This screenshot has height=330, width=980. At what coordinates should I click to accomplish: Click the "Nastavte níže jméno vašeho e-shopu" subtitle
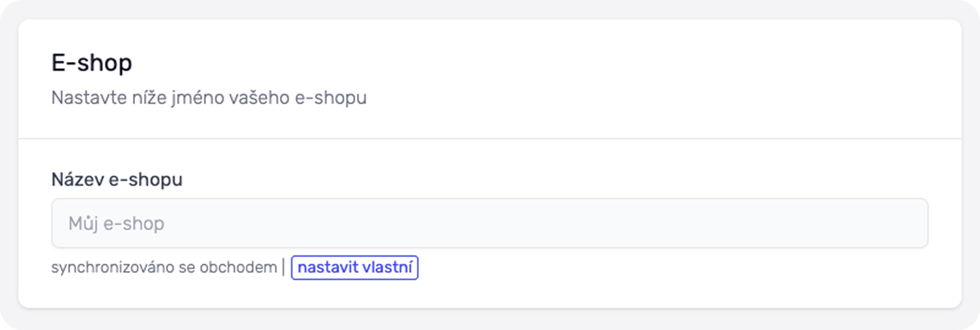pos(209,98)
